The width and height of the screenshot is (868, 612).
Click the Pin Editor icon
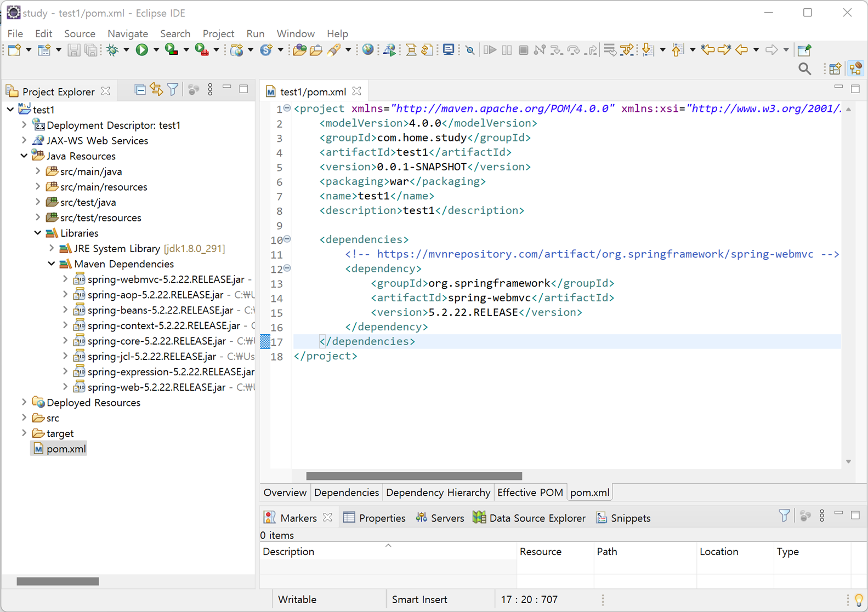804,50
